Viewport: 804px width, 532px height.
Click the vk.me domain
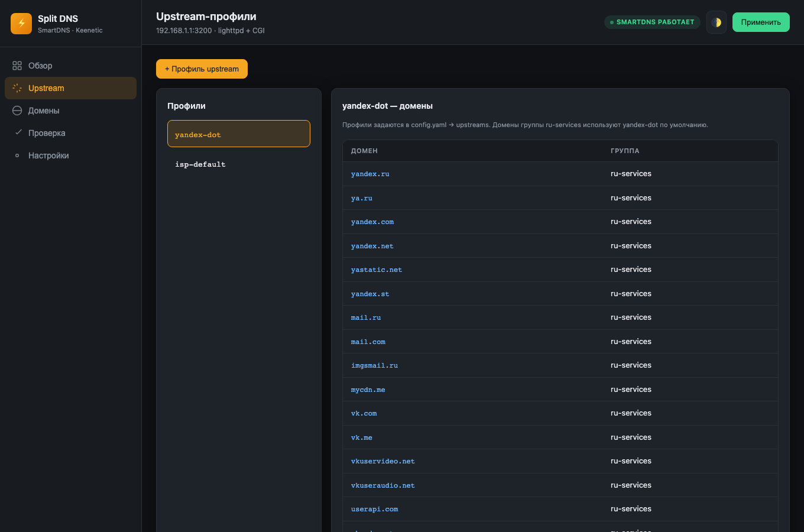click(x=362, y=437)
